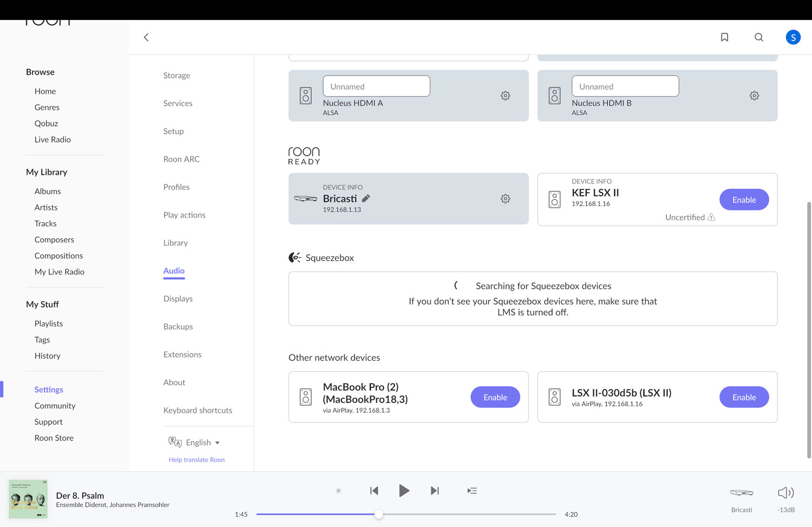Open search with the magnifier icon

click(x=759, y=37)
